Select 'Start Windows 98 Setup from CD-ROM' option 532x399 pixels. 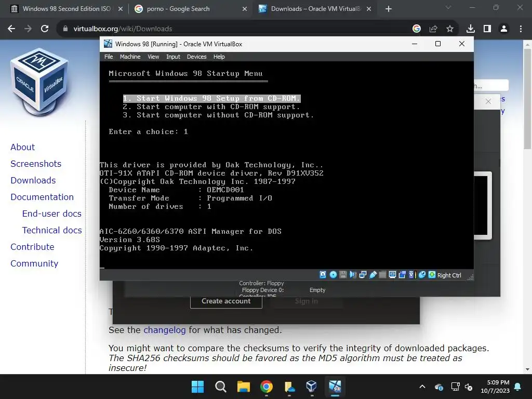(212, 98)
